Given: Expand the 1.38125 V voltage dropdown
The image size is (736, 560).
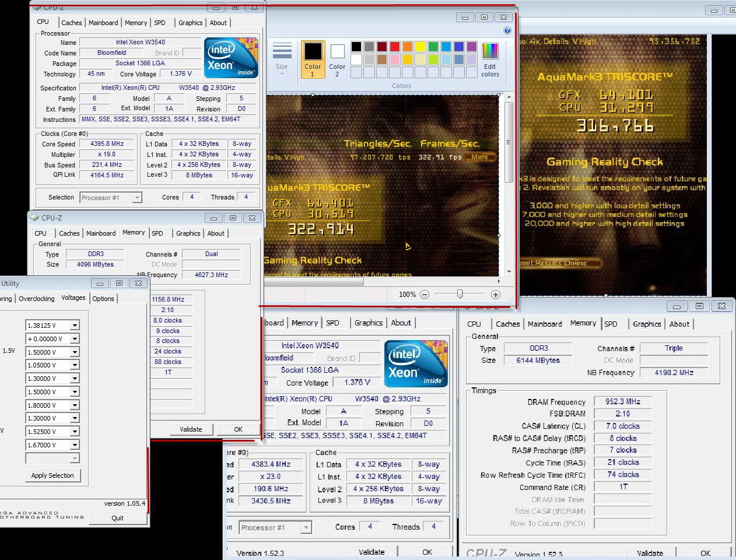Looking at the screenshot, I should pyautogui.click(x=75, y=325).
